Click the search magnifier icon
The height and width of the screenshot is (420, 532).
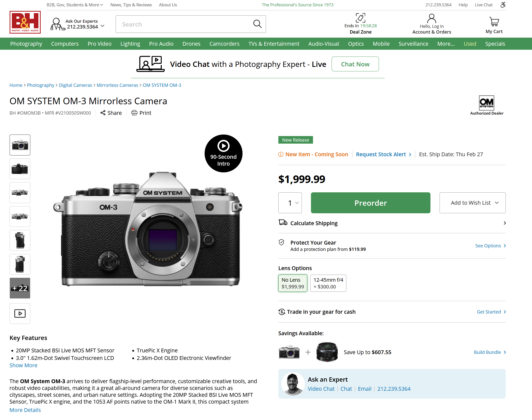(257, 24)
